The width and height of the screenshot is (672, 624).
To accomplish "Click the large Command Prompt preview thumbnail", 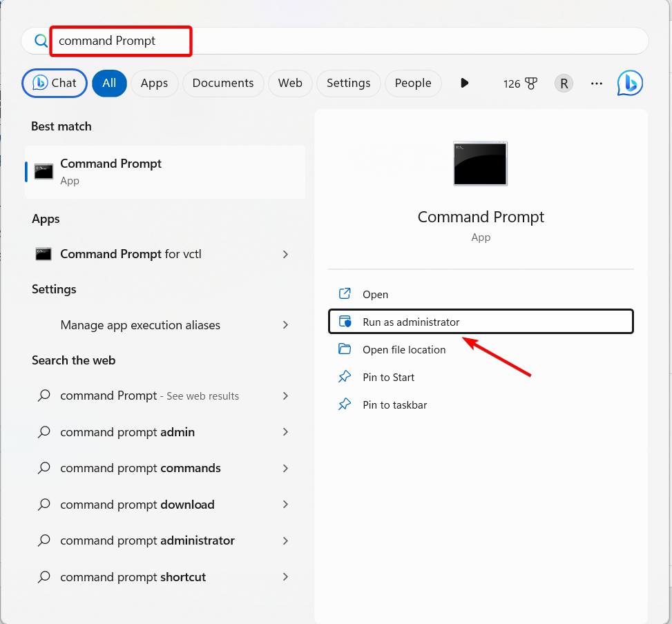I will point(481,164).
